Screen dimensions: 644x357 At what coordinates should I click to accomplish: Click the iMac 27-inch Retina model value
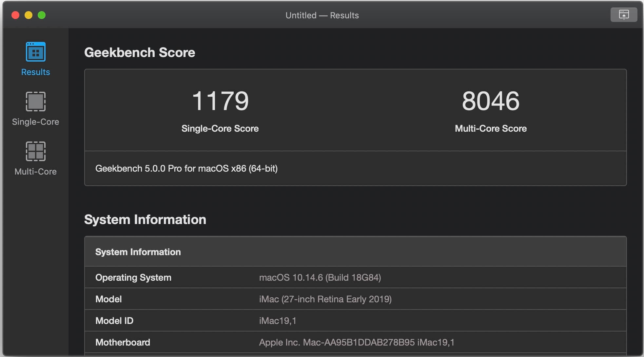click(x=325, y=299)
